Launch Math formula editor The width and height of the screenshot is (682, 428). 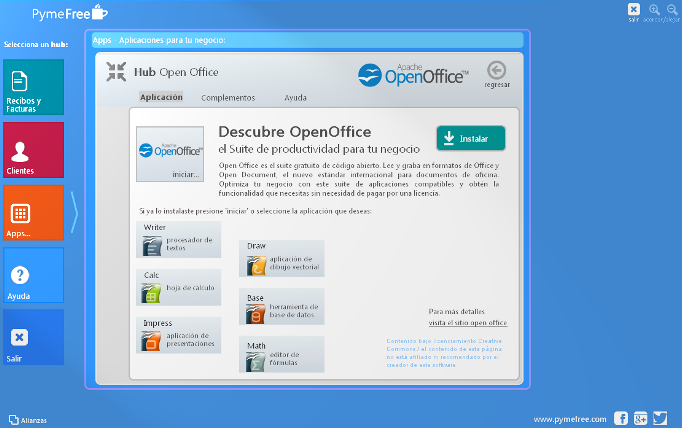[282, 355]
